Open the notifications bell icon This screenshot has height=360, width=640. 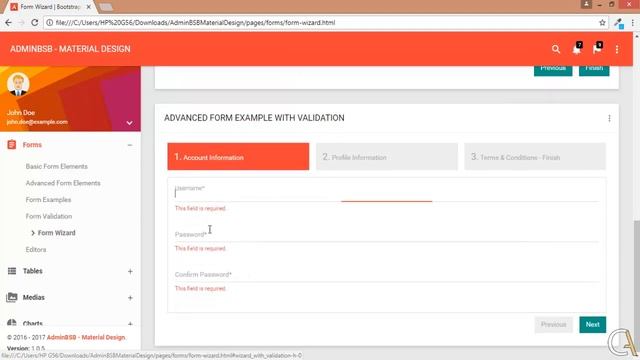pos(577,49)
